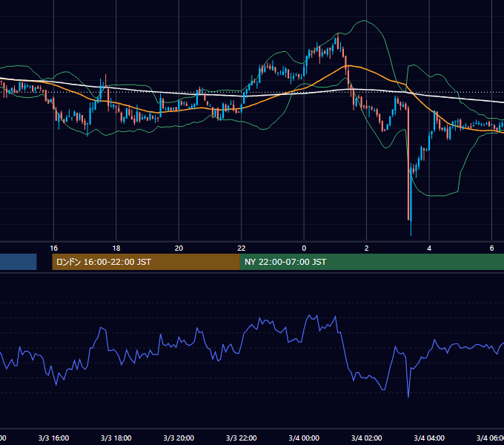
Task: Click the ロンドン 16:00-22:00 JST session bar
Action: tap(146, 262)
